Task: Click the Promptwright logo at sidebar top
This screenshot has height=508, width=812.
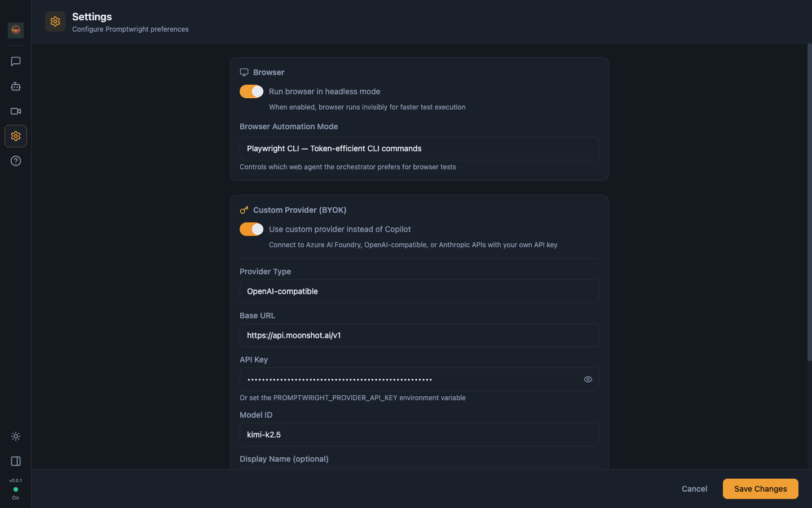Action: pyautogui.click(x=16, y=30)
